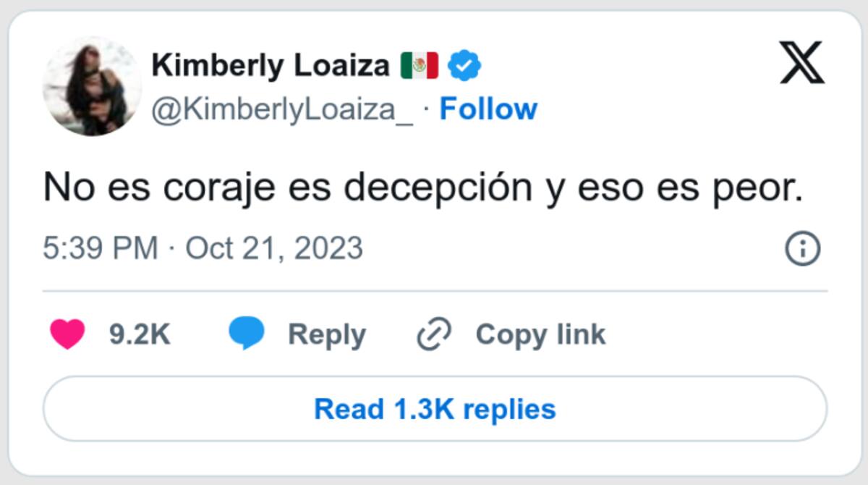
Task: Click the 5:39 PM time
Action: pos(100,249)
